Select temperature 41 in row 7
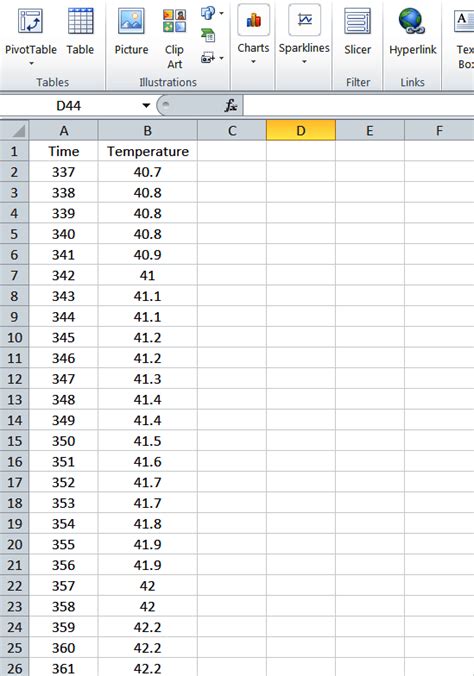Image resolution: width=474 pixels, height=676 pixels. click(148, 275)
